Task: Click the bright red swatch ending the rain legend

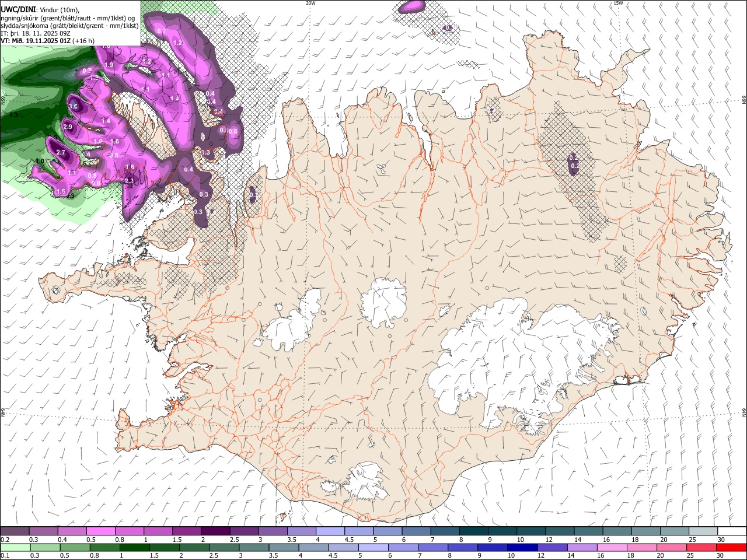Action: 732,547
